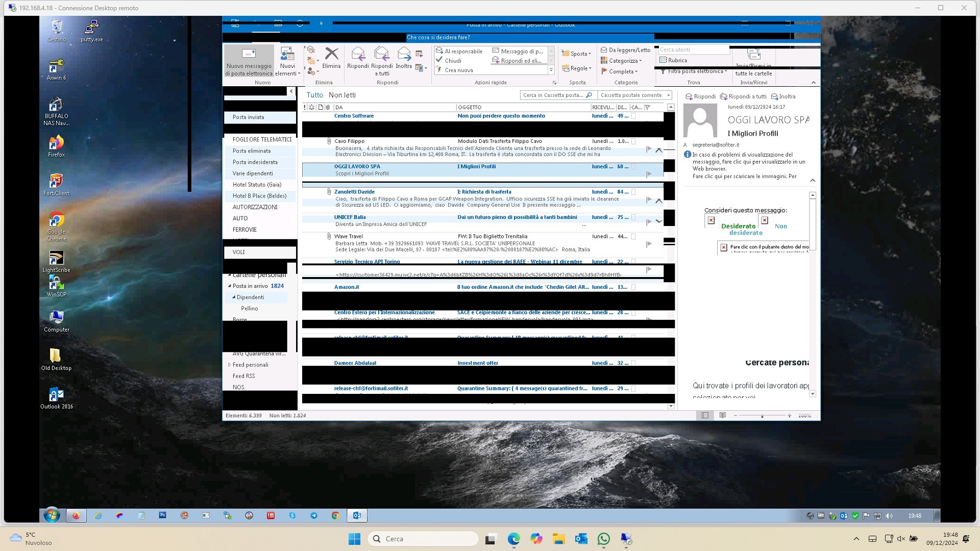Viewport: 980px width, 551px height.
Task: Forward message with Inoltra ribbon icon
Action: click(x=404, y=58)
